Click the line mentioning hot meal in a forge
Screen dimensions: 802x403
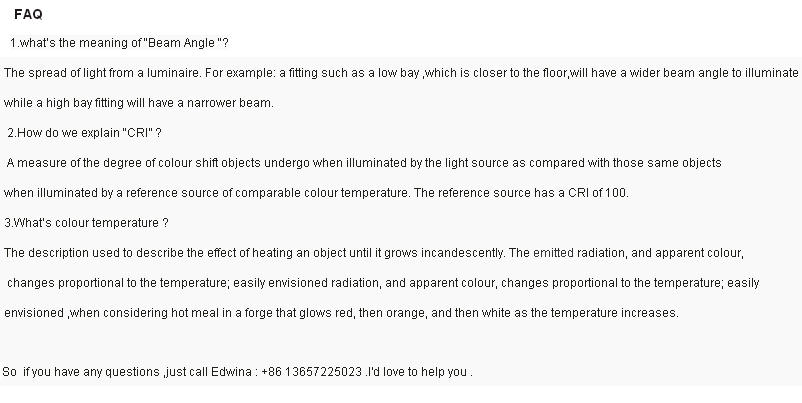[341, 313]
